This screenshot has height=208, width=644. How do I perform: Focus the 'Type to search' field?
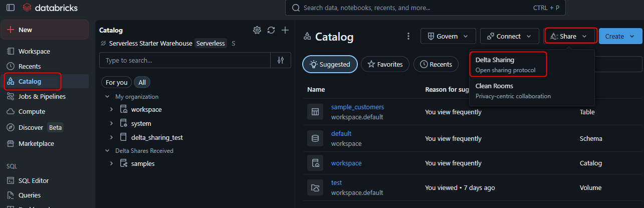point(185,60)
